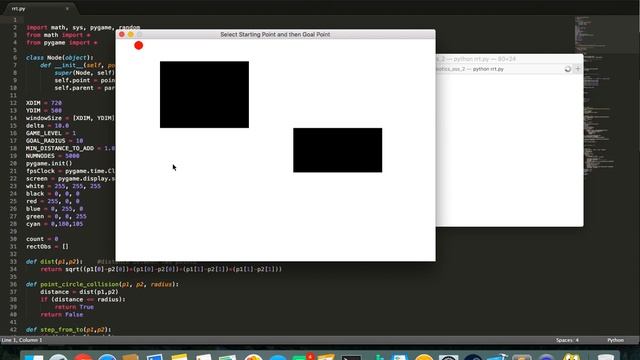Click line number 12 in the gutter
640x360 pixels.
tap(13, 103)
